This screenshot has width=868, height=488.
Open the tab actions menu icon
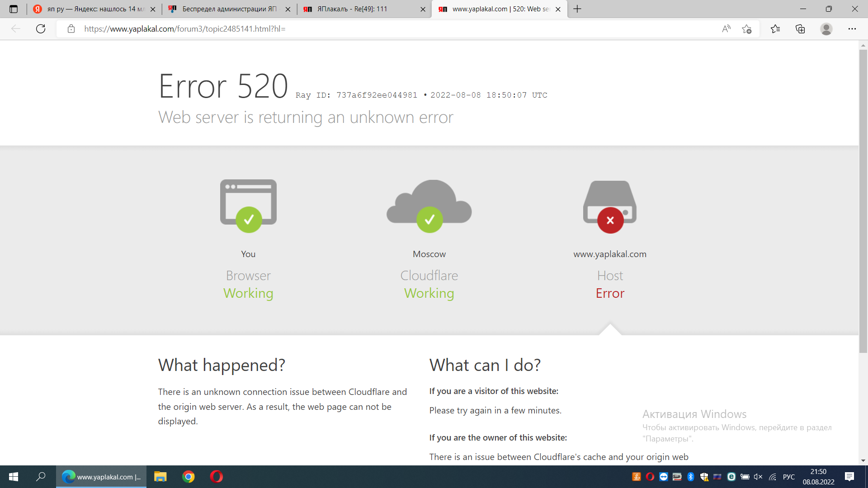click(14, 9)
